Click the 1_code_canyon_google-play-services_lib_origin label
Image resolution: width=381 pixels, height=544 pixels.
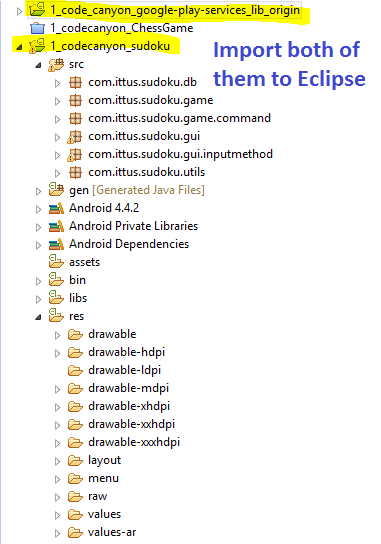(175, 10)
